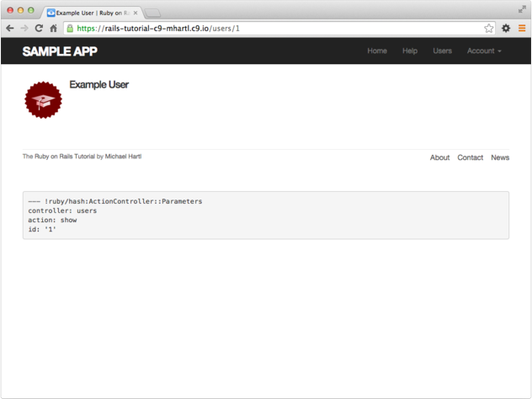Click the browser forward arrow

pos(24,28)
